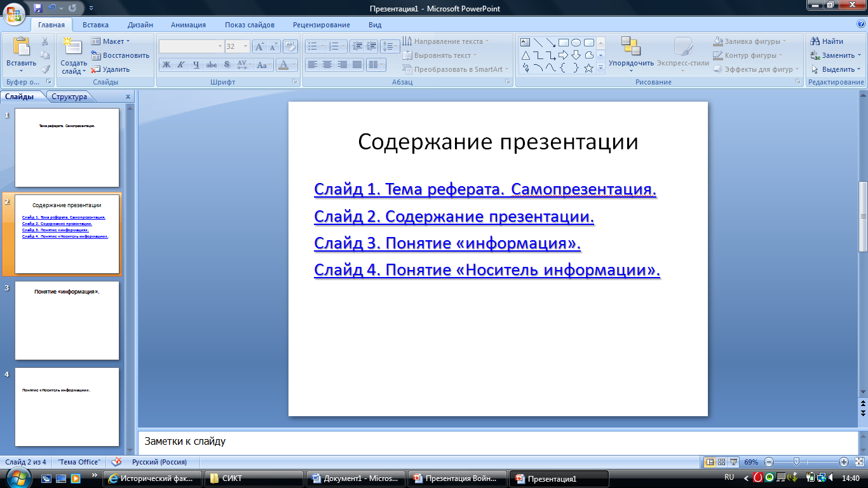Switch to the Структура outline tab
868x488 pixels.
click(69, 97)
